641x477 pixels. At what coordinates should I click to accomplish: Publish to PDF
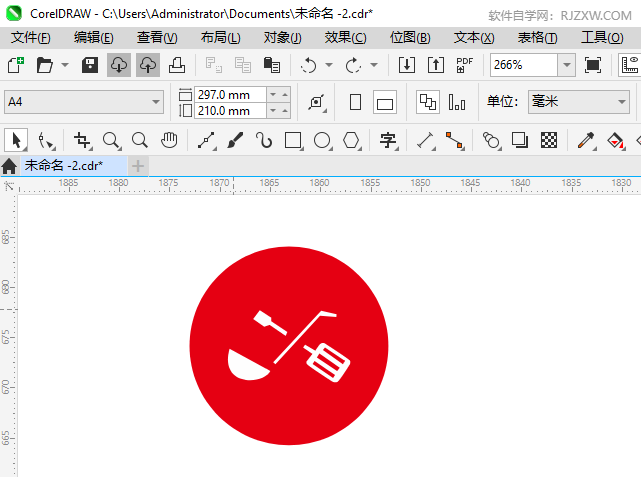click(x=464, y=65)
